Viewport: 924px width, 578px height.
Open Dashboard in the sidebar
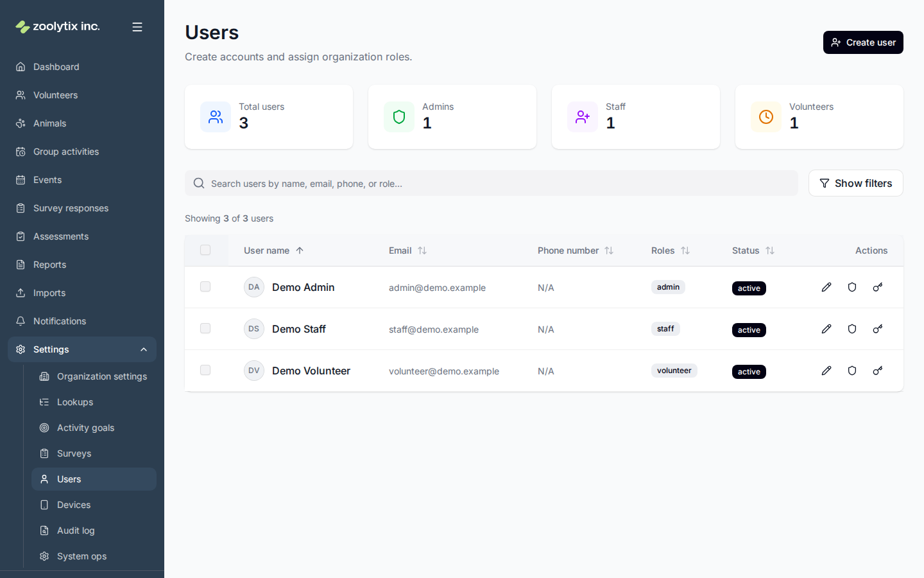tap(82, 67)
